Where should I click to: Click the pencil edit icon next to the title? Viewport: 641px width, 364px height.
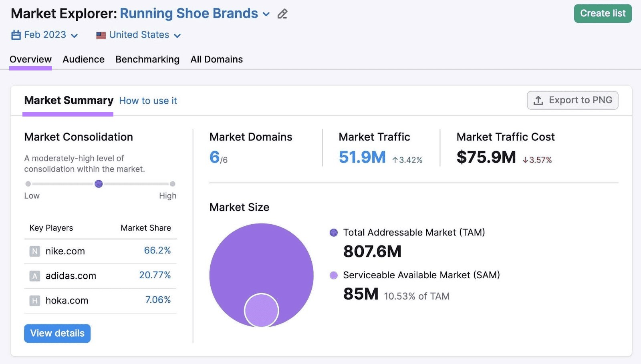(282, 13)
